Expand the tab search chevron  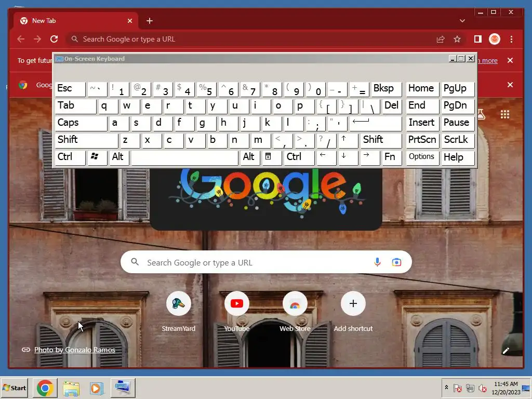click(462, 21)
